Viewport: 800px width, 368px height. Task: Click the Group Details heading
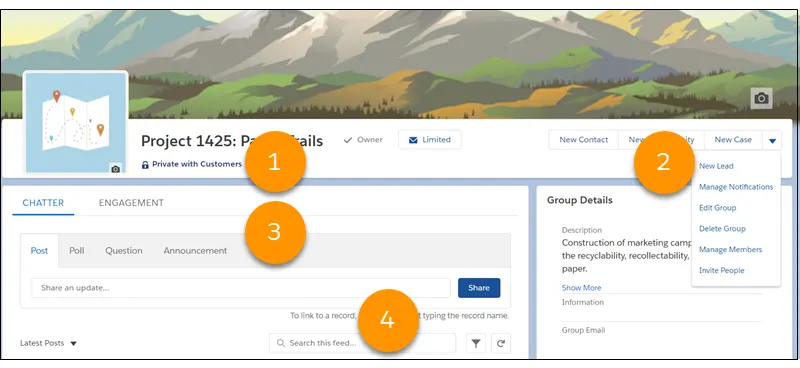coord(580,200)
